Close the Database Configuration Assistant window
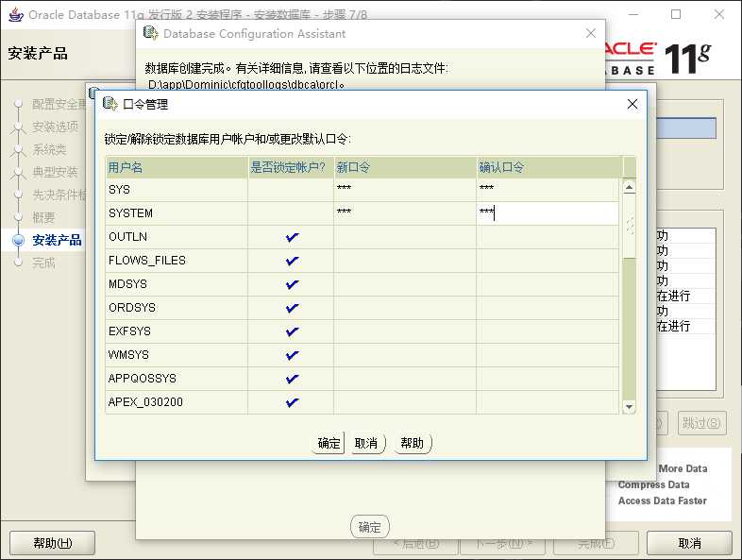This screenshot has width=742, height=560. tap(591, 33)
